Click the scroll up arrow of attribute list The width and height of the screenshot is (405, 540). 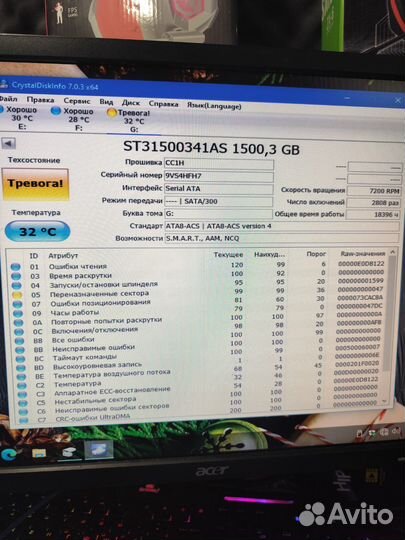(392, 252)
